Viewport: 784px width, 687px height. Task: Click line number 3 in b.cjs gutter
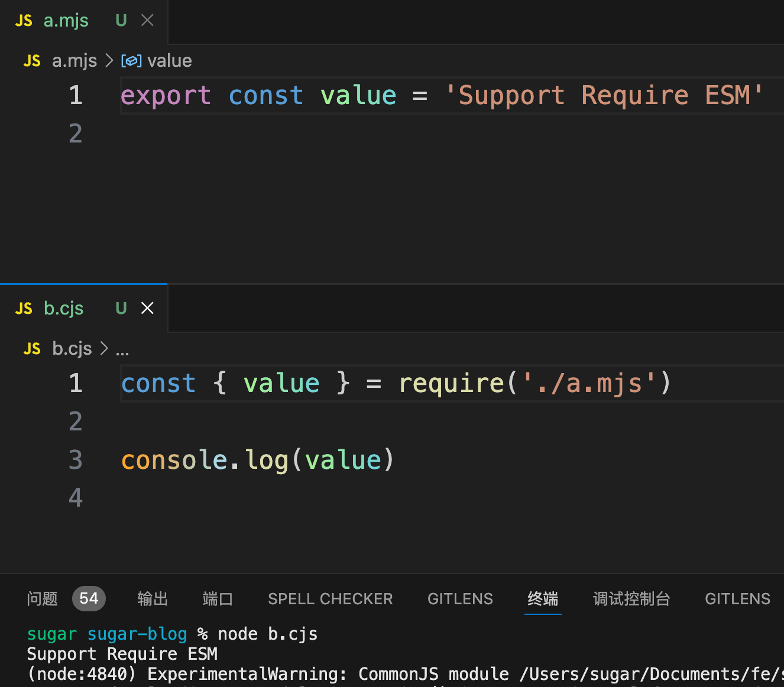75,460
